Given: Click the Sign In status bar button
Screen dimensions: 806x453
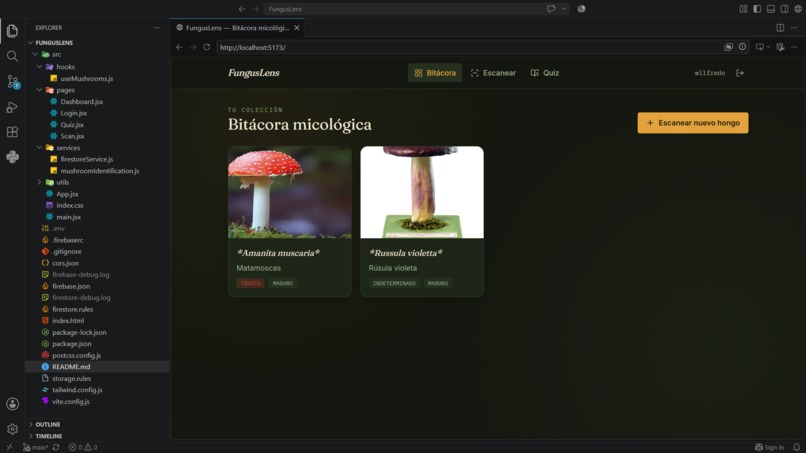Looking at the screenshot, I should tap(770, 447).
